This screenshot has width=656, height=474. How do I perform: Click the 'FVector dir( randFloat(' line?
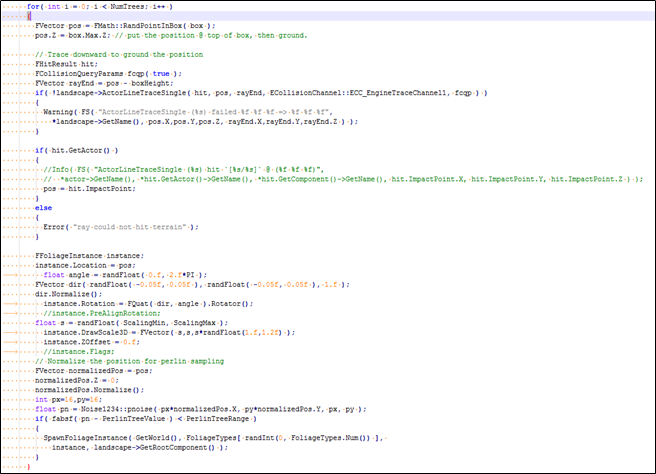pos(192,285)
